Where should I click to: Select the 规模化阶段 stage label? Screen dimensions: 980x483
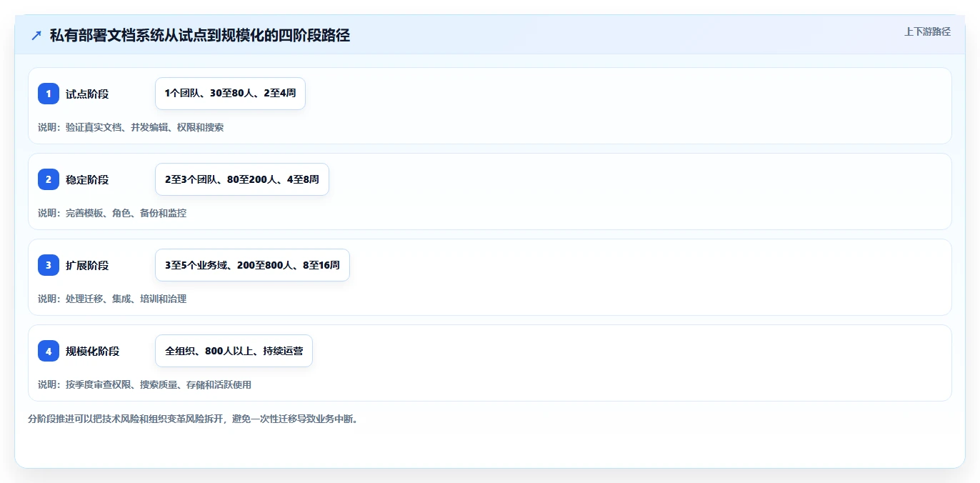coord(92,351)
